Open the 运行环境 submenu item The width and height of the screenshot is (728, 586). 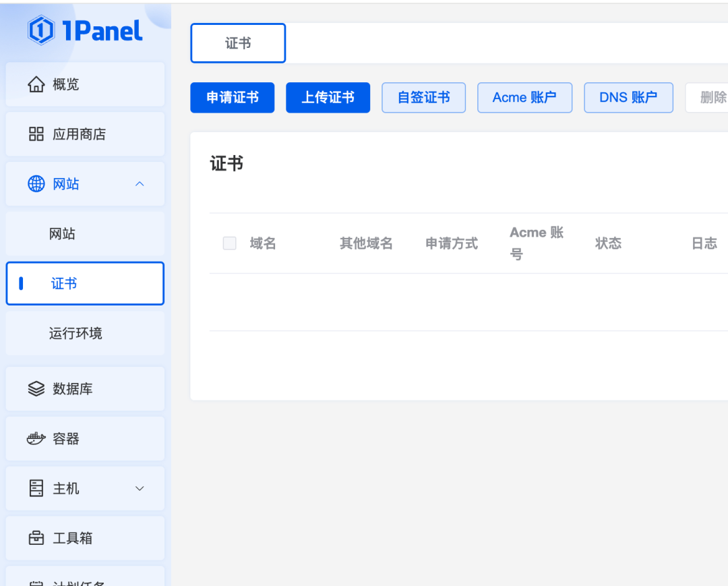(x=75, y=333)
